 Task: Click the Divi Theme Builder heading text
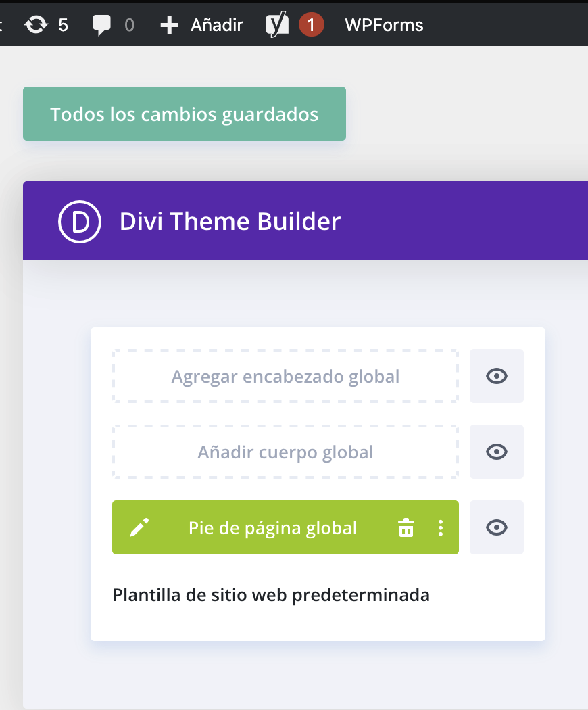230,221
